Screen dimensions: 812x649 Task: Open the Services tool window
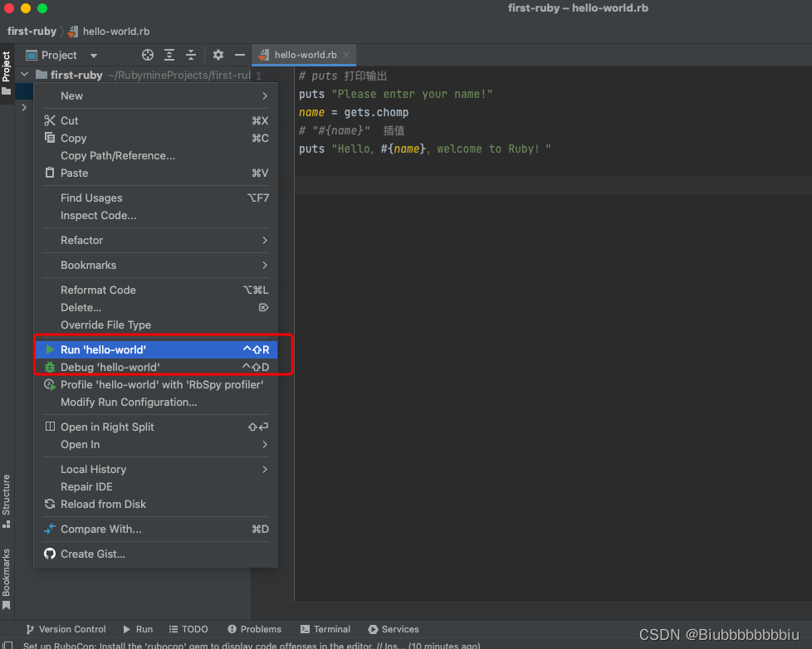click(x=393, y=629)
